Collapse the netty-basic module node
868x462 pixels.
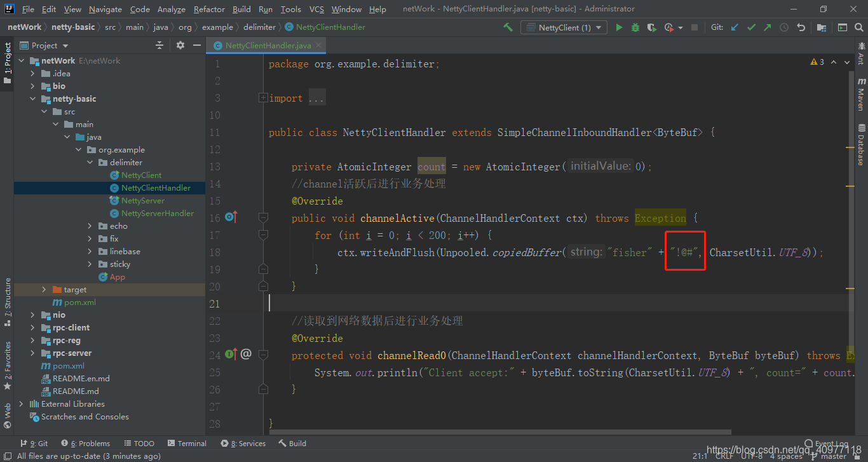[32, 99]
